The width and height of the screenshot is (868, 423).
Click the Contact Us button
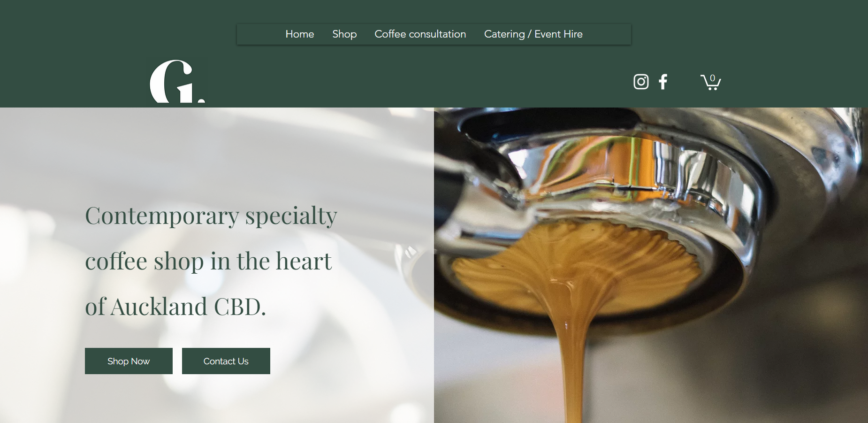[x=226, y=361]
